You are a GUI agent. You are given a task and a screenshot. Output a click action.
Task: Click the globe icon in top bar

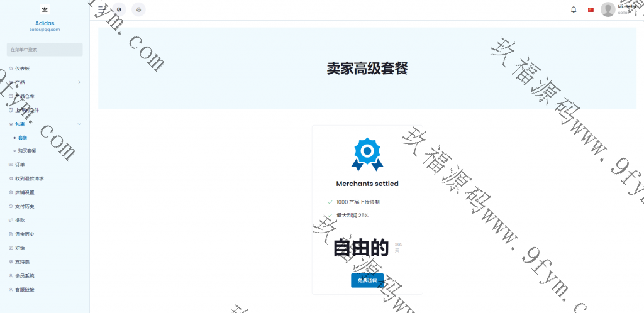coord(119,9)
